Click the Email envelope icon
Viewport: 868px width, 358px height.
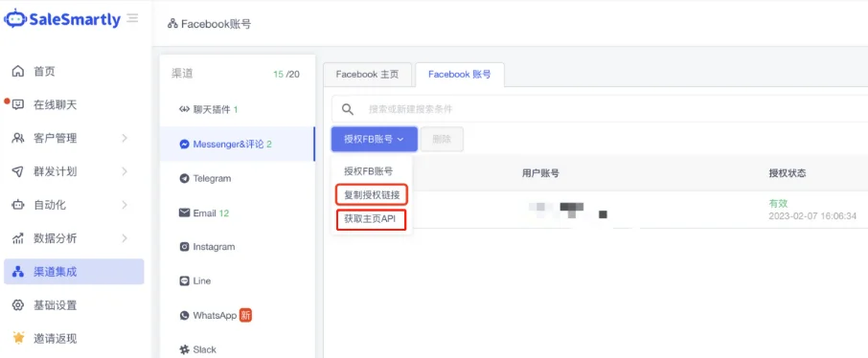184,213
